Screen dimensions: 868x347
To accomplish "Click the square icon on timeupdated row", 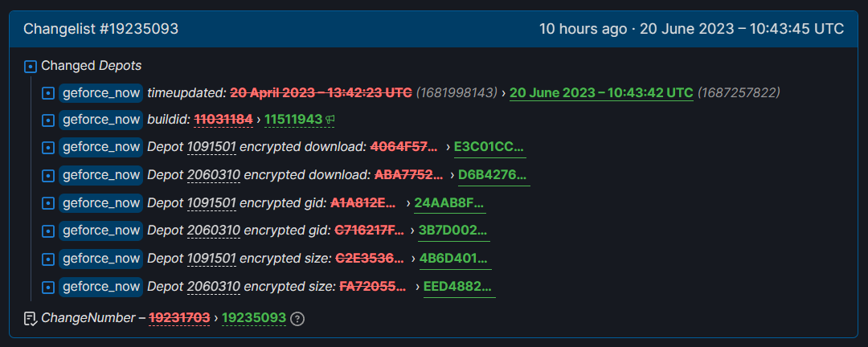I will click(x=48, y=93).
